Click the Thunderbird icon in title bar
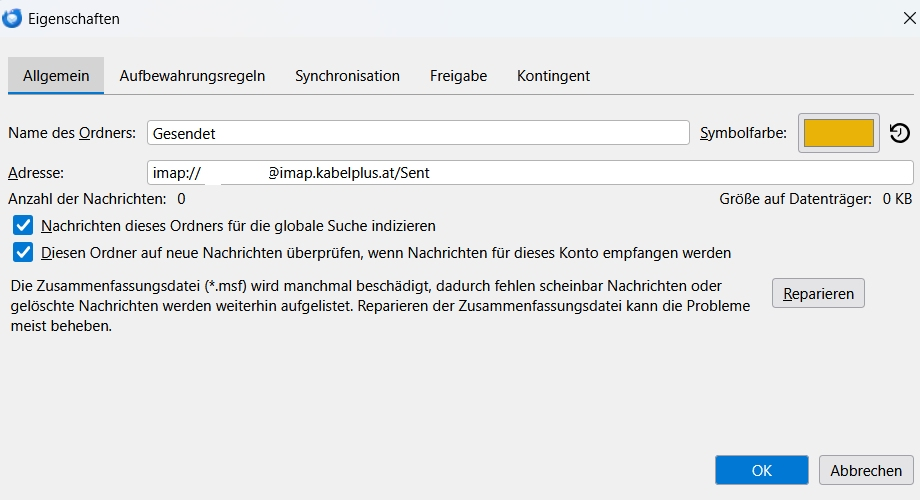This screenshot has height=500, width=920. click(14, 18)
